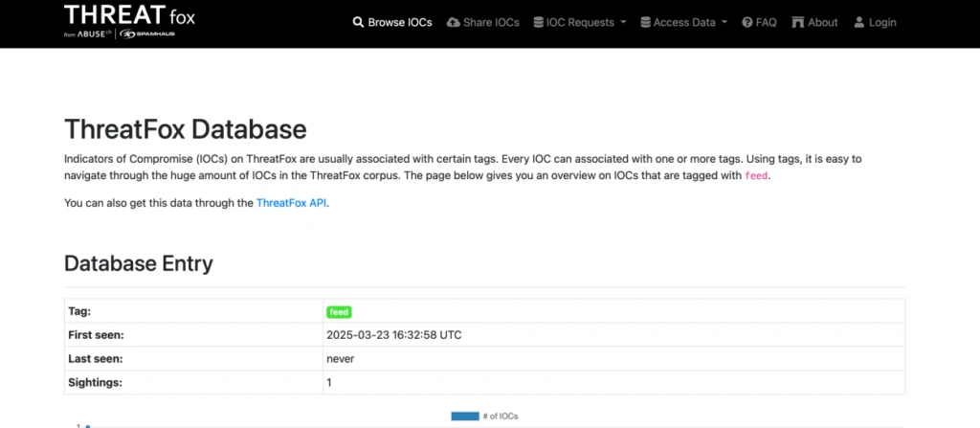Expand the IOC Requests dropdown arrow
Screen dimensions: 980x428
click(x=623, y=23)
